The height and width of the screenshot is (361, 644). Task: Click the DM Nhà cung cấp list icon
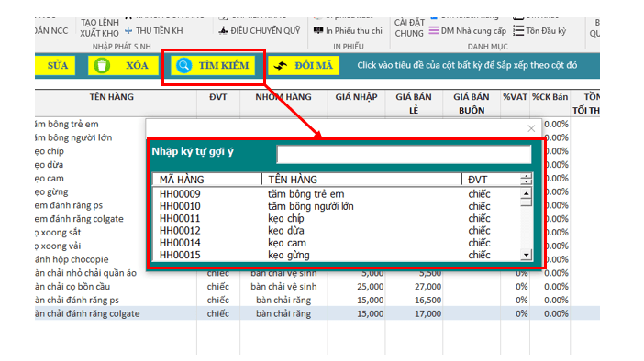pos(434,31)
